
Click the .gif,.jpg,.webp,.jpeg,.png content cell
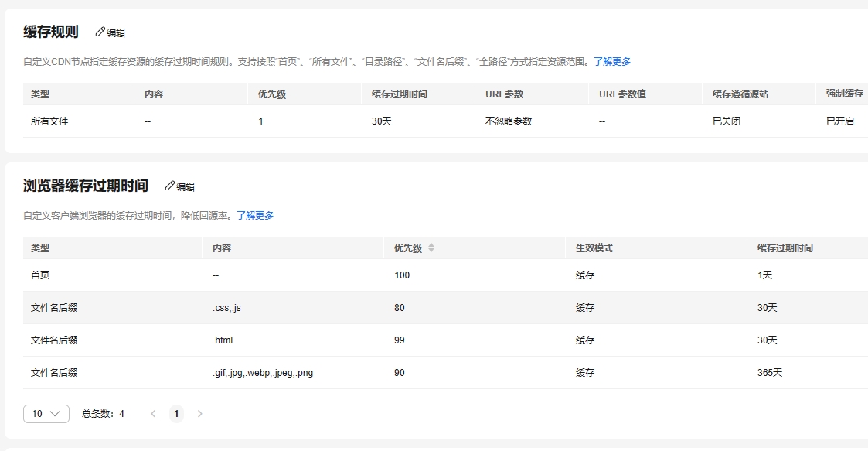pos(263,373)
